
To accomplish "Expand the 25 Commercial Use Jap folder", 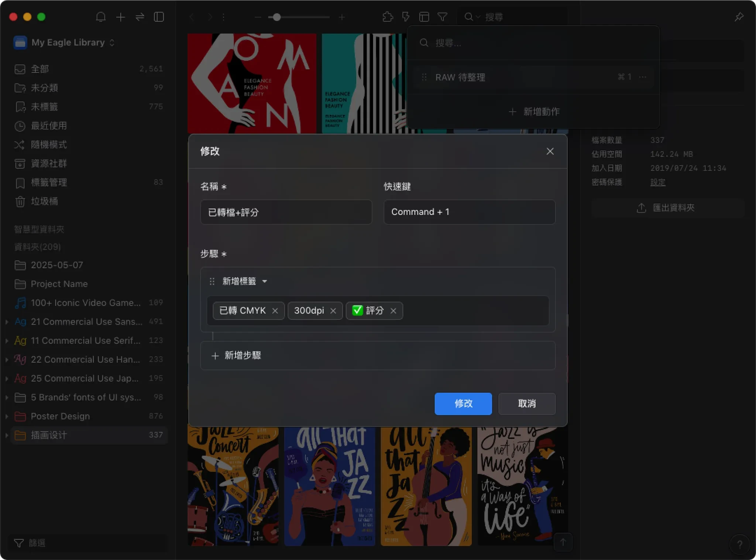I will (x=7, y=378).
